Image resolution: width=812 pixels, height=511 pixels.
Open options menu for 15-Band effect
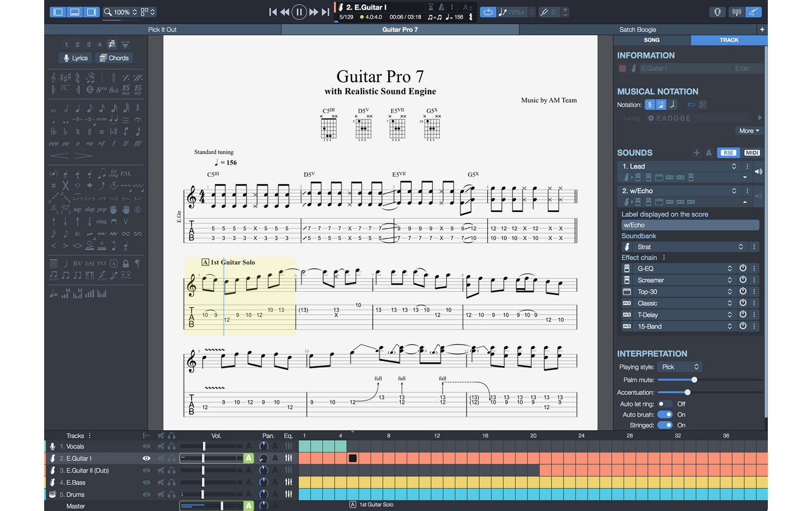click(x=754, y=326)
